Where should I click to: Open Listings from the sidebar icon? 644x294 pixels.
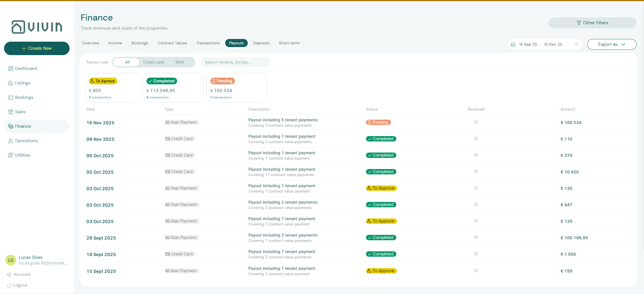pos(10,83)
